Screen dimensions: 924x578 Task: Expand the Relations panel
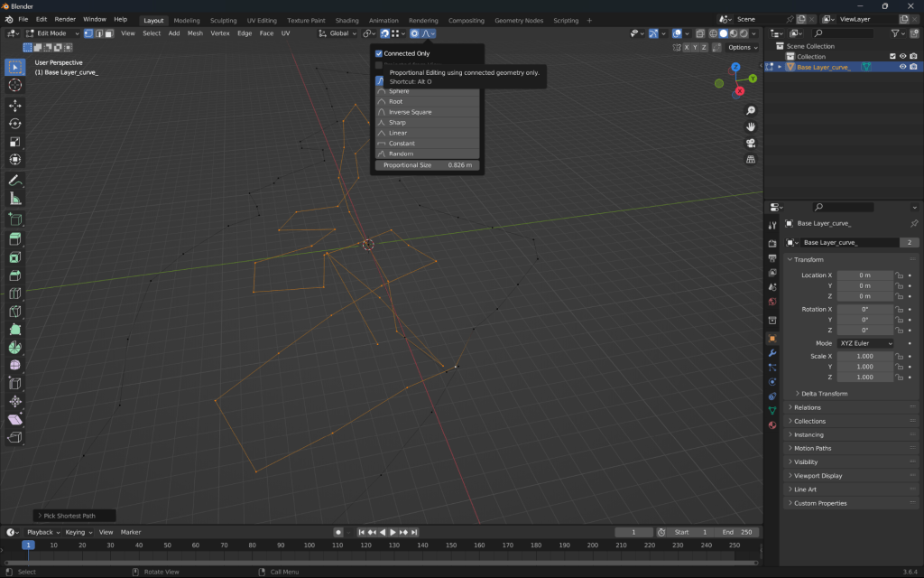808,407
